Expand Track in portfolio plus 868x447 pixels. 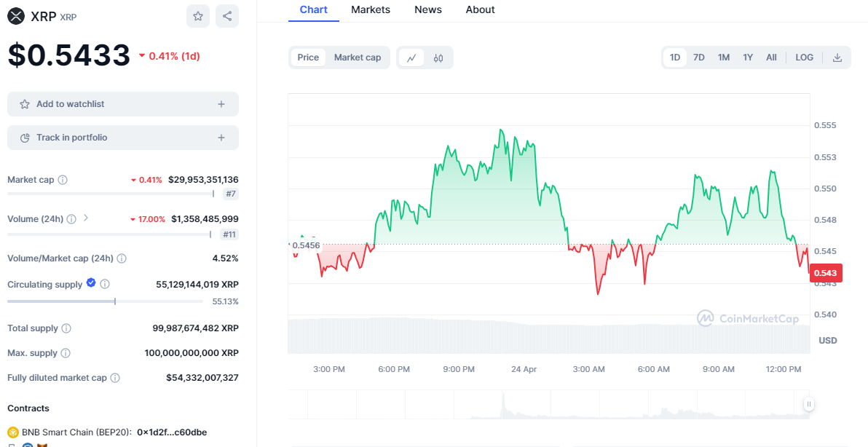pyautogui.click(x=221, y=138)
